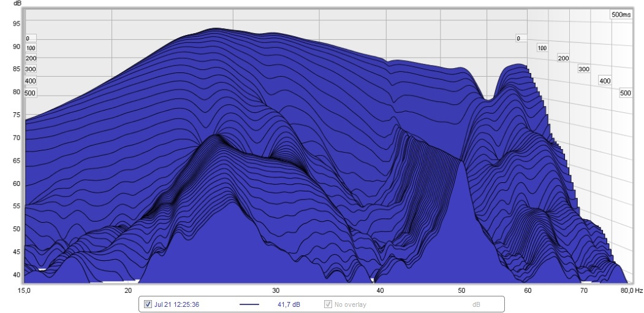Click the 15,0 frequency axis label
The image size is (644, 313).
[x=25, y=291]
